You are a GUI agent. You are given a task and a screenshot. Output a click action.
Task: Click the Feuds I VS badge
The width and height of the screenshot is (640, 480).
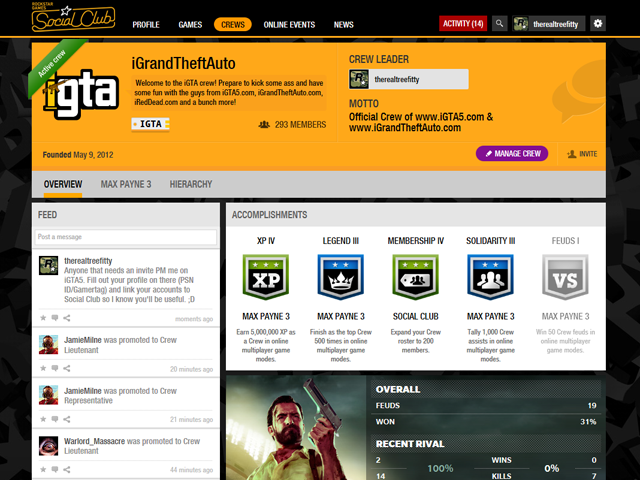(x=565, y=277)
